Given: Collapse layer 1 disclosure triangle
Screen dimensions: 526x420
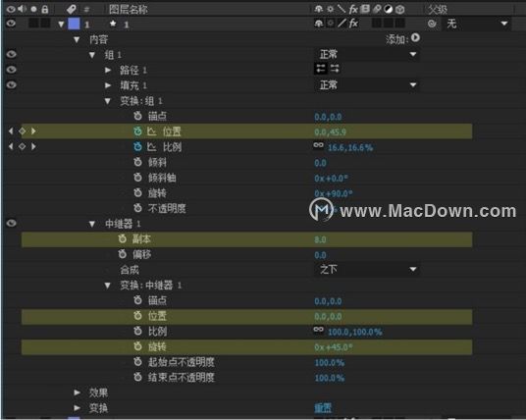Looking at the screenshot, I should click(x=61, y=25).
